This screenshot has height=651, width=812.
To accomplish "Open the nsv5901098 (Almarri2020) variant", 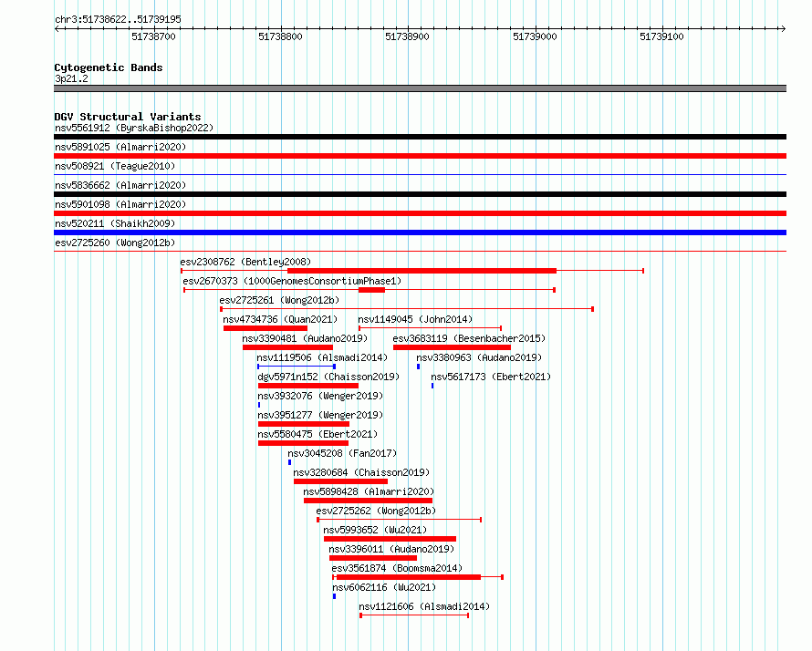I will [120, 204].
